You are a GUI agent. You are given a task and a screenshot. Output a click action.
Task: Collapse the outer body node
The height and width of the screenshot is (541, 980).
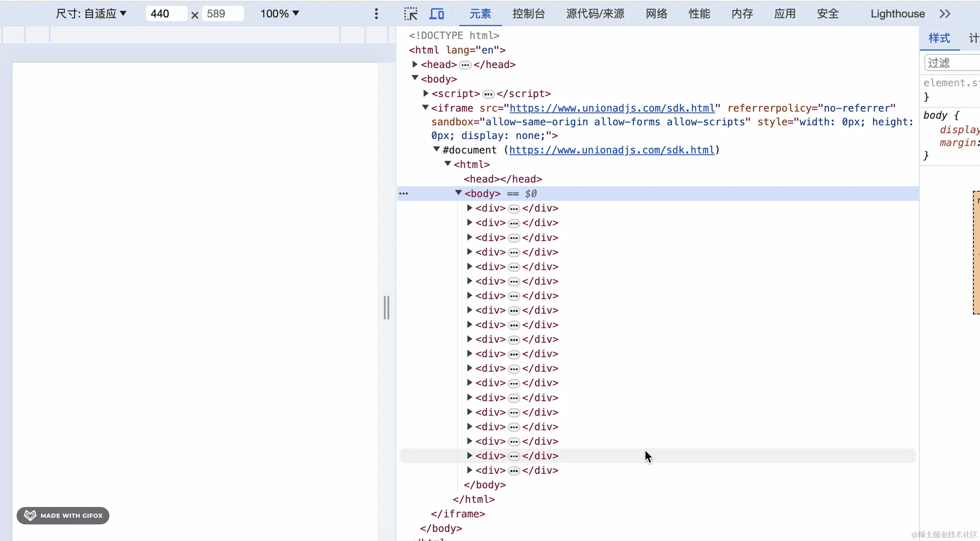point(415,78)
